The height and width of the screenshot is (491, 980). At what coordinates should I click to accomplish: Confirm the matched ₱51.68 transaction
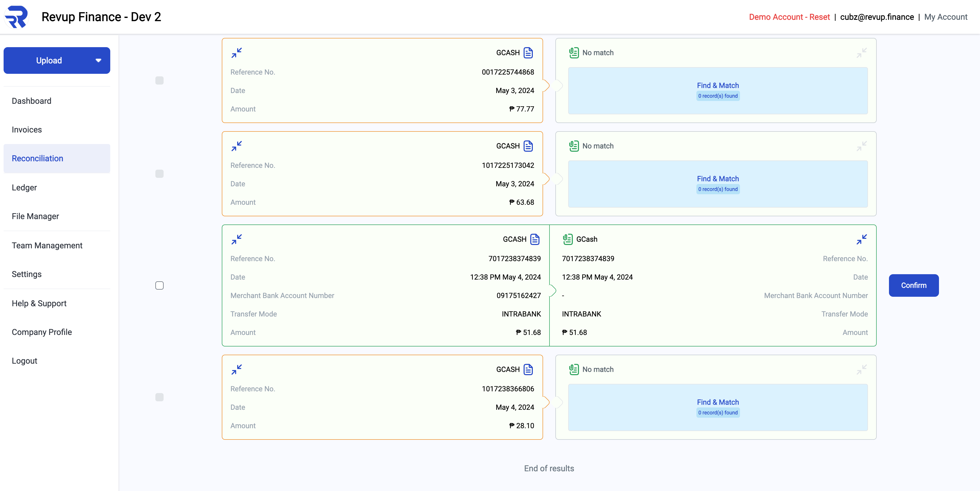coord(913,285)
